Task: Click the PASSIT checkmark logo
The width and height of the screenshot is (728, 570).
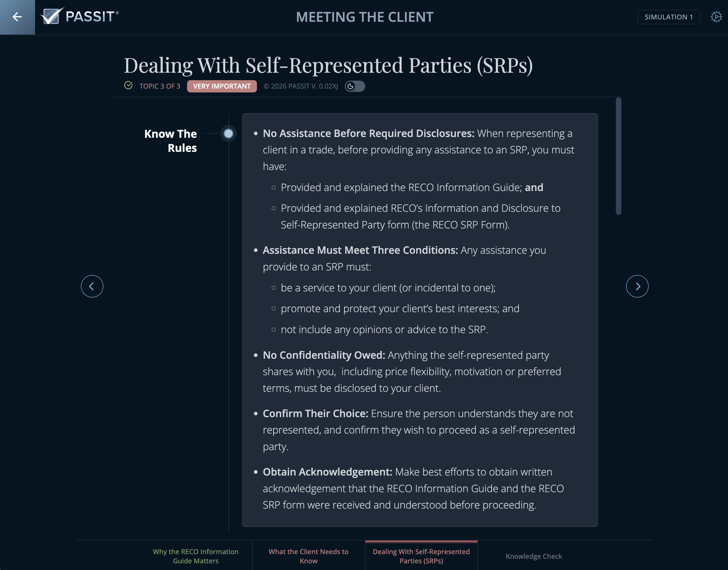Action: [x=52, y=16]
